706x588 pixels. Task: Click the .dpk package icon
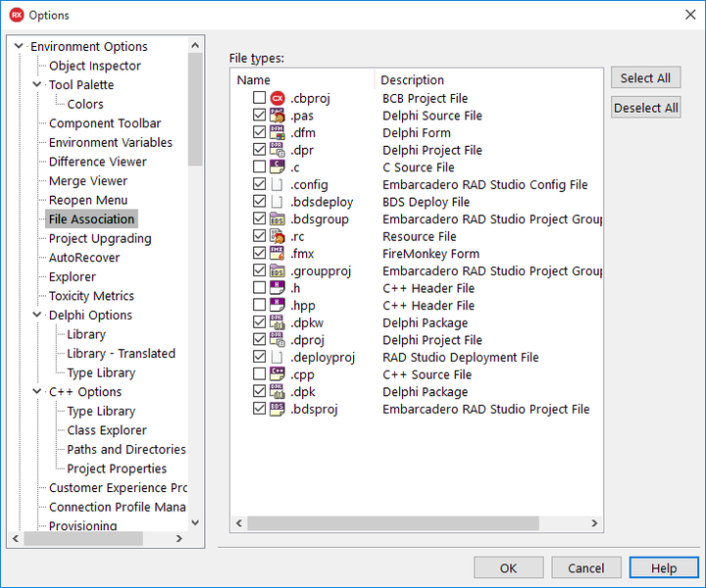(277, 391)
